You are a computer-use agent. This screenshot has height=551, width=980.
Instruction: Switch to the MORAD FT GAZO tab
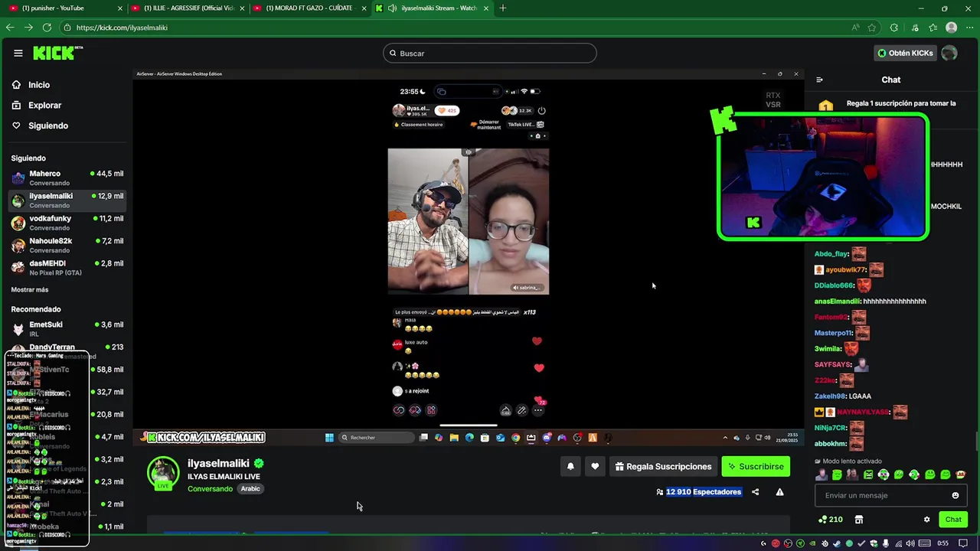[310, 8]
